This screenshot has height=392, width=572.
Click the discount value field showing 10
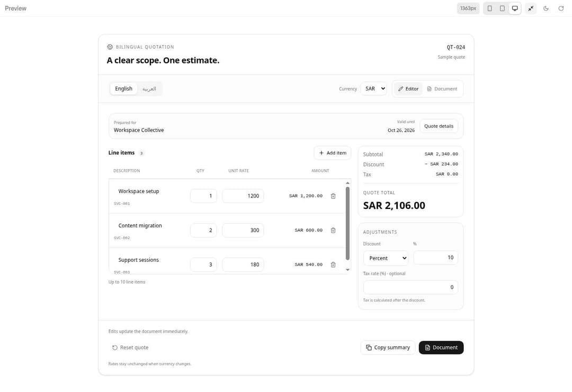pos(435,258)
